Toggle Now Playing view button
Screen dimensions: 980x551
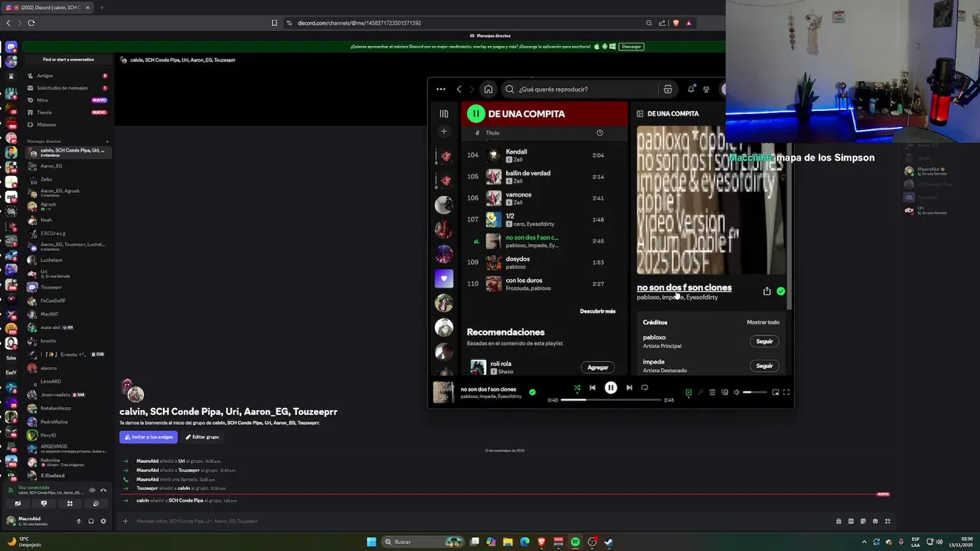688,393
